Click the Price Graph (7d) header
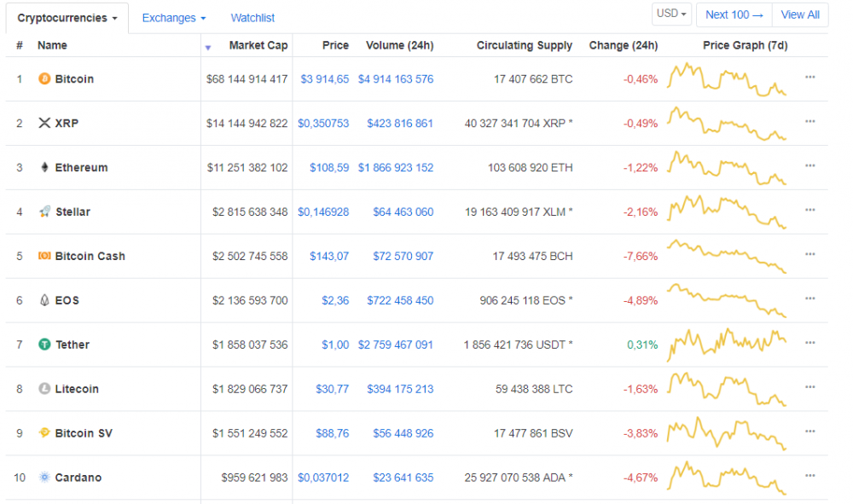Viewport: 853px width, 504px height. point(746,45)
